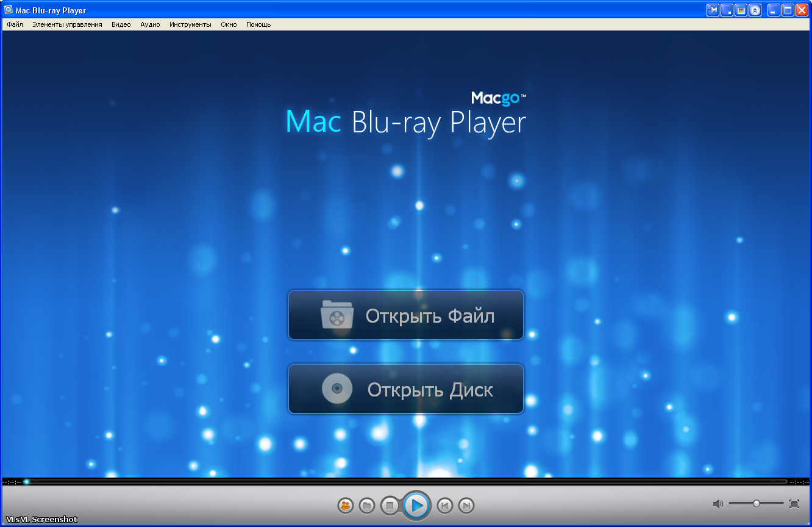Click the title-bar button with a small white square
Viewport: 812px width, 527px height.
click(x=727, y=10)
